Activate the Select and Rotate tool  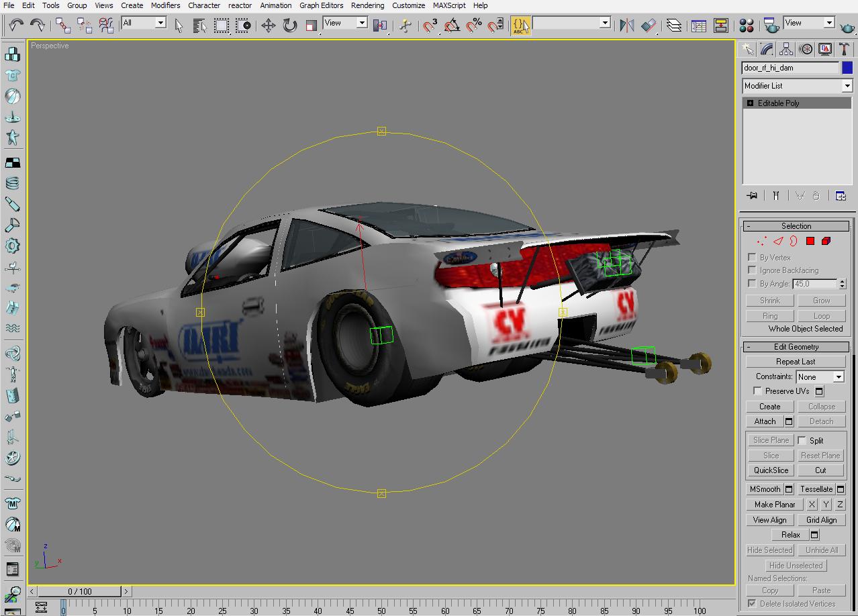coord(290,25)
